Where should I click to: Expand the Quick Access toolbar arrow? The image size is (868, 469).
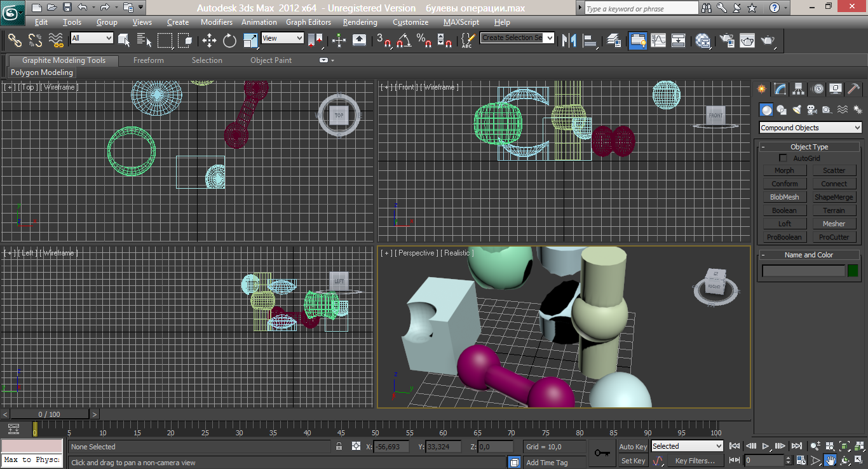tap(140, 8)
